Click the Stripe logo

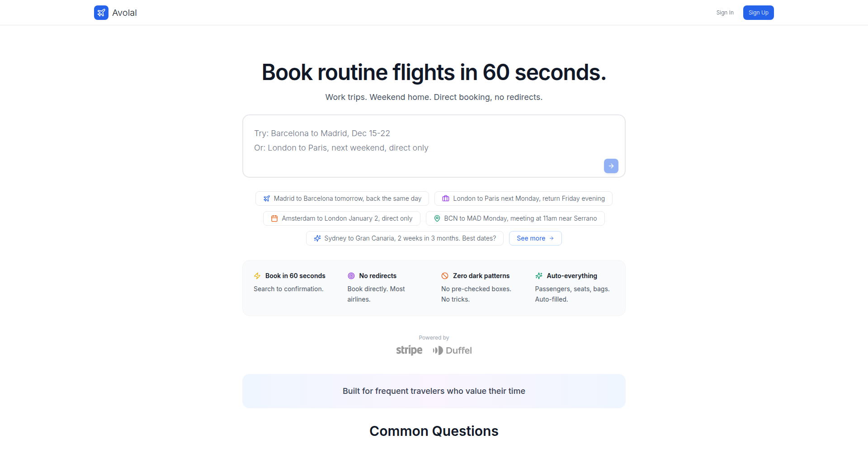[409, 350]
